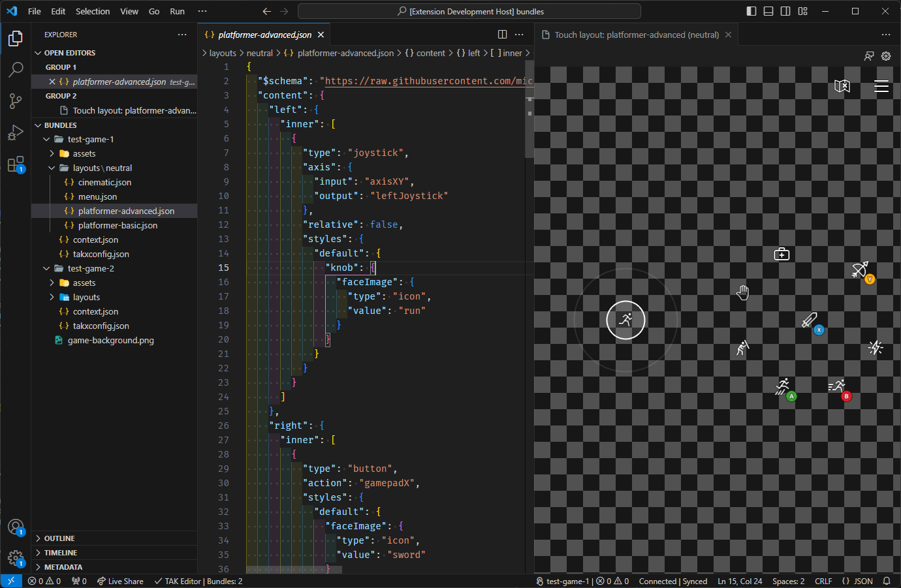Collapse the Open Editors section
This screenshot has width=901, height=588.
114,53
